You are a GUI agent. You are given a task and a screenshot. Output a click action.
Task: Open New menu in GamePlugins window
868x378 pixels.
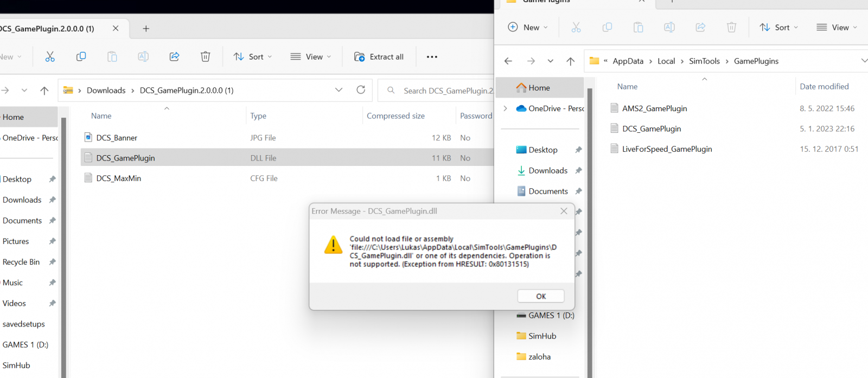pyautogui.click(x=528, y=27)
